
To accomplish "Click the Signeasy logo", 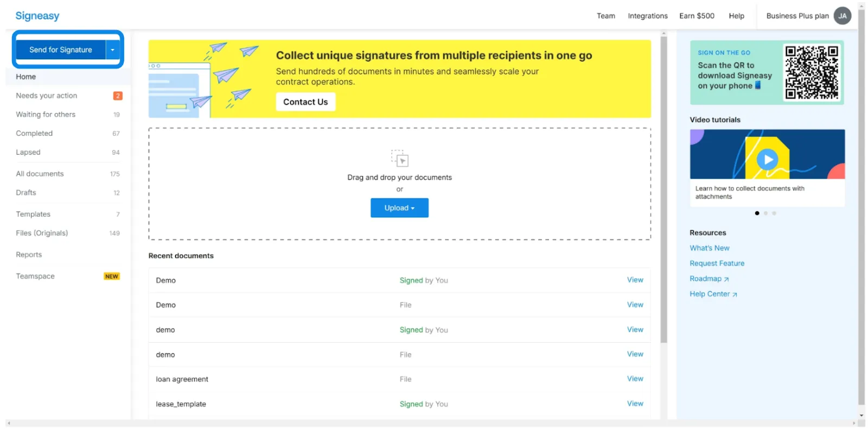I will pos(37,16).
